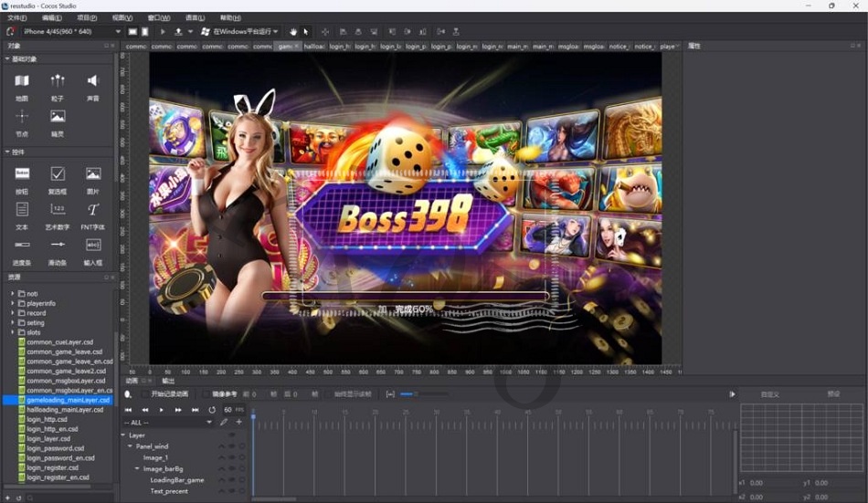Screen dimensions: 868x503
Task: Select the Button (按钮) widget icon
Action: click(22, 173)
